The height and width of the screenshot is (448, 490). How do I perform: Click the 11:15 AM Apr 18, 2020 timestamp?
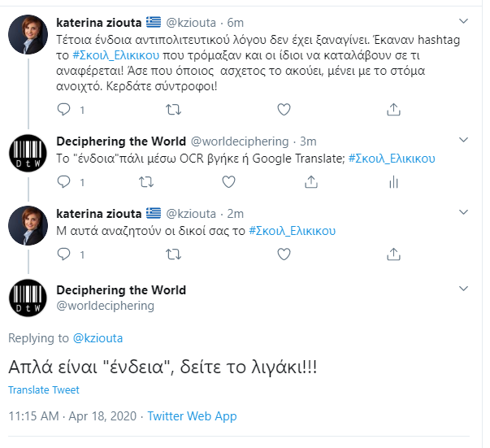coord(74,416)
